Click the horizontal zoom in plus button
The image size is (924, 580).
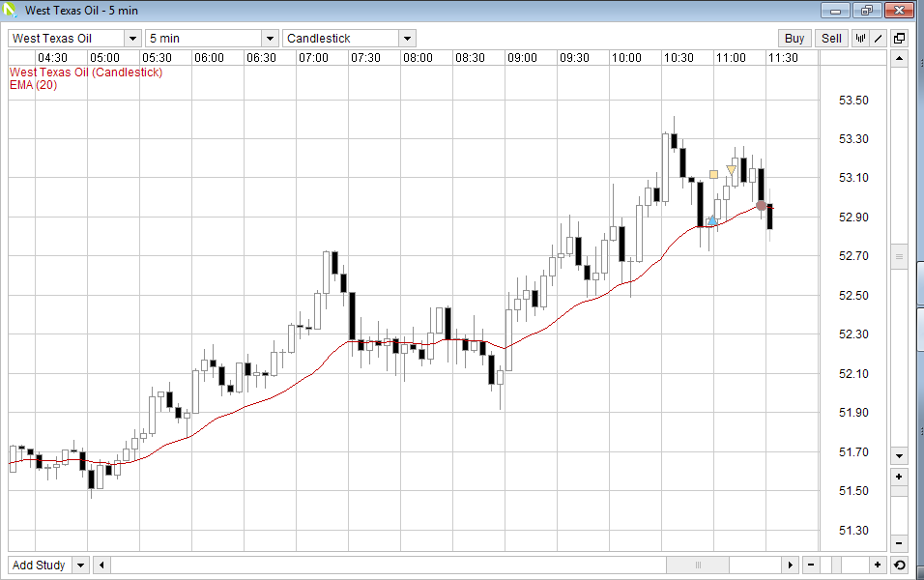878,565
